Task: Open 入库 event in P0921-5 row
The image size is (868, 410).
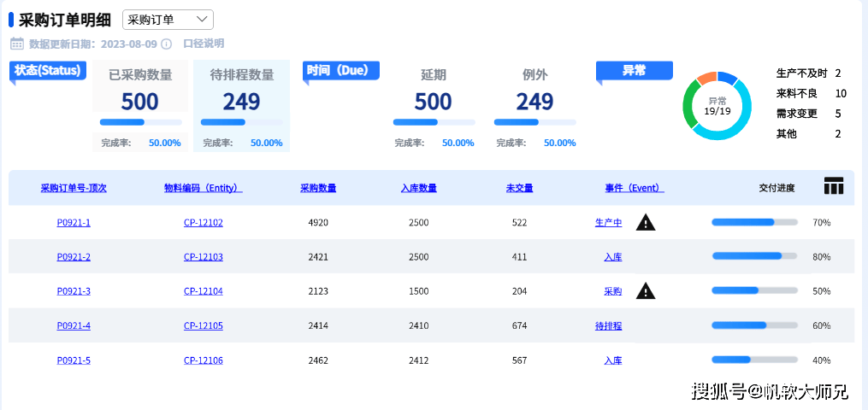Action: tap(613, 360)
